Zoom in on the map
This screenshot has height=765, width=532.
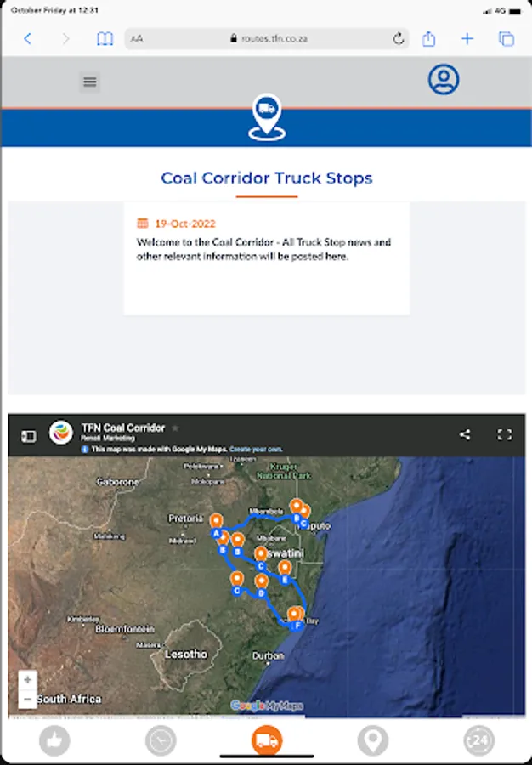click(x=27, y=680)
